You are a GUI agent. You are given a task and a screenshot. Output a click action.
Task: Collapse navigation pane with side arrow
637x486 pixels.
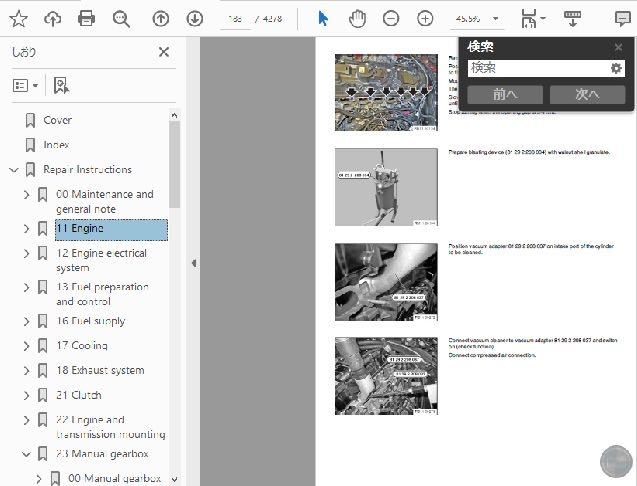click(x=194, y=263)
